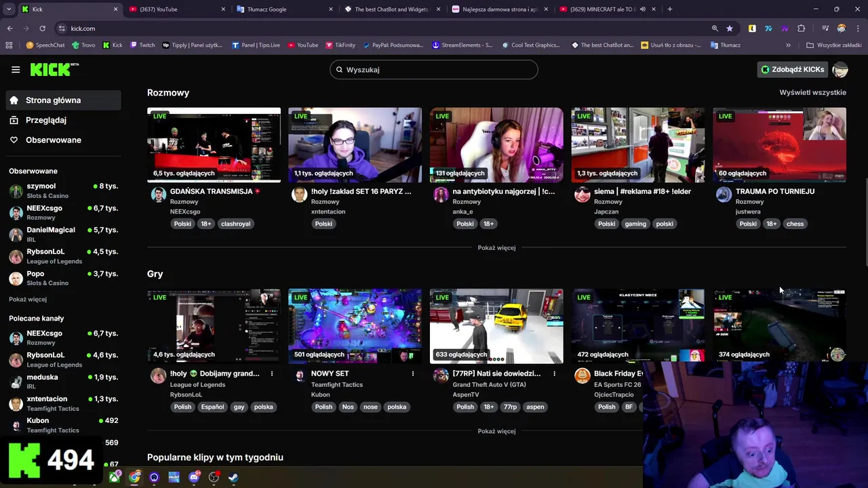Click the Twitch bookmark
Viewport: 868px width, 488px height.
[x=142, y=45]
